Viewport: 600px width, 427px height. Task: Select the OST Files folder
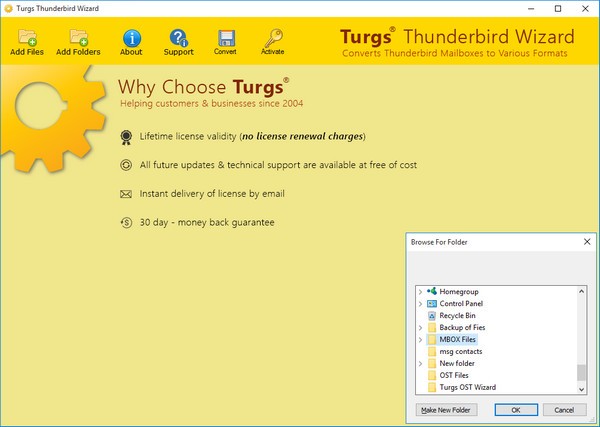455,375
